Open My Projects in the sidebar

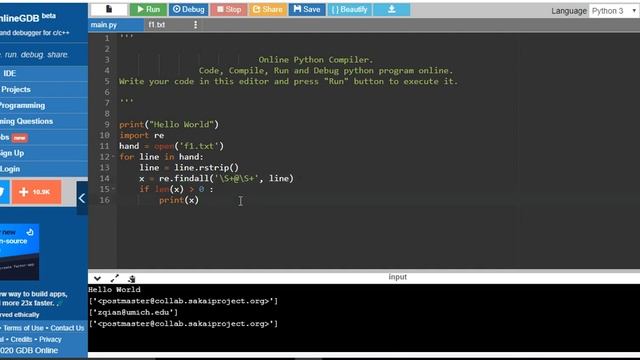pyautogui.click(x=44, y=89)
